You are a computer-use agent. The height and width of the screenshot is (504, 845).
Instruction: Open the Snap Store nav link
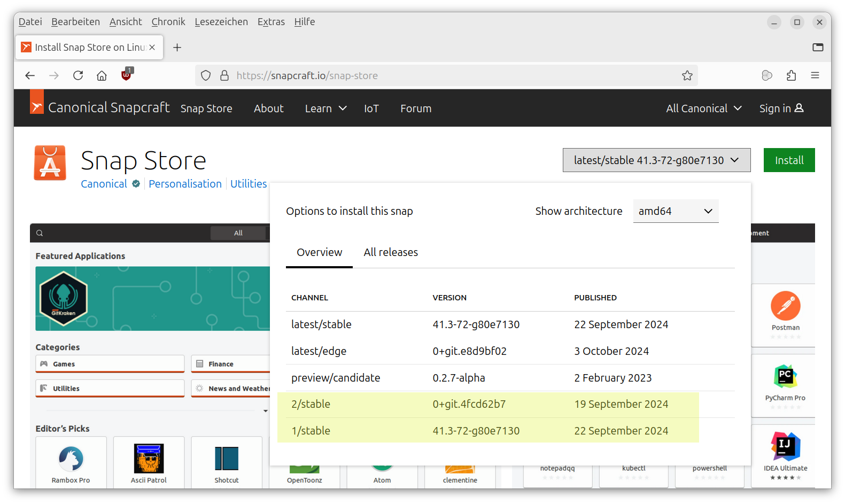click(x=206, y=108)
